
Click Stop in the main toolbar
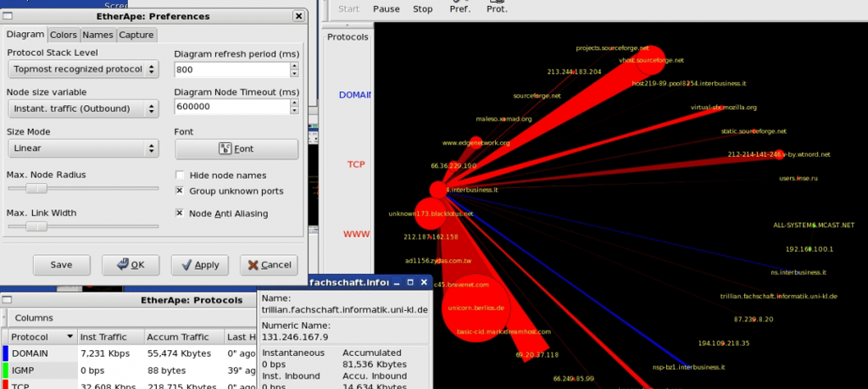point(423,8)
